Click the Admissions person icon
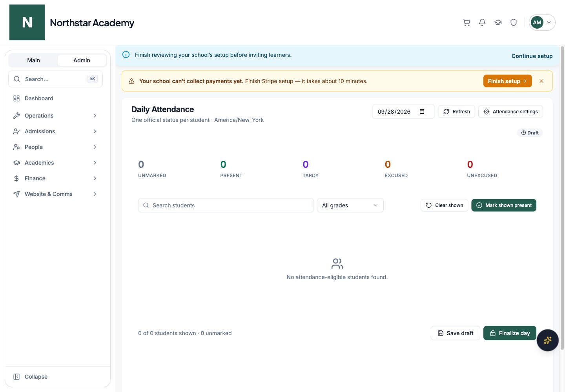 point(16,131)
